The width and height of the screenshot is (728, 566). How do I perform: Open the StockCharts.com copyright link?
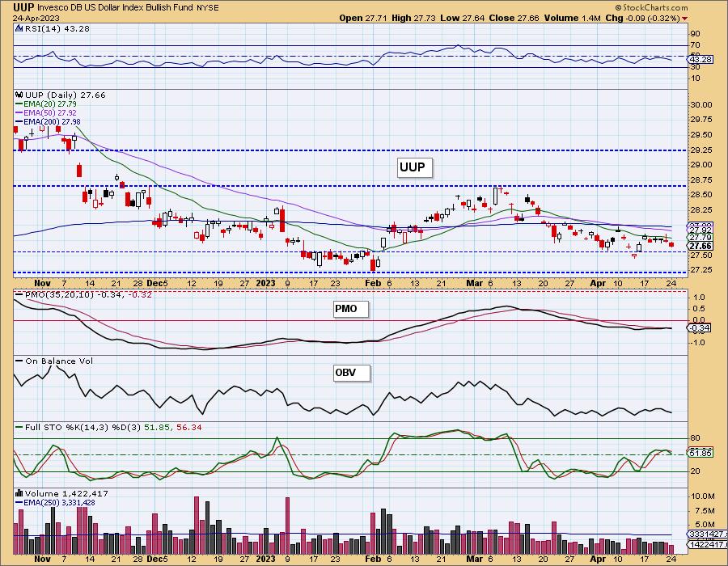tap(651, 8)
